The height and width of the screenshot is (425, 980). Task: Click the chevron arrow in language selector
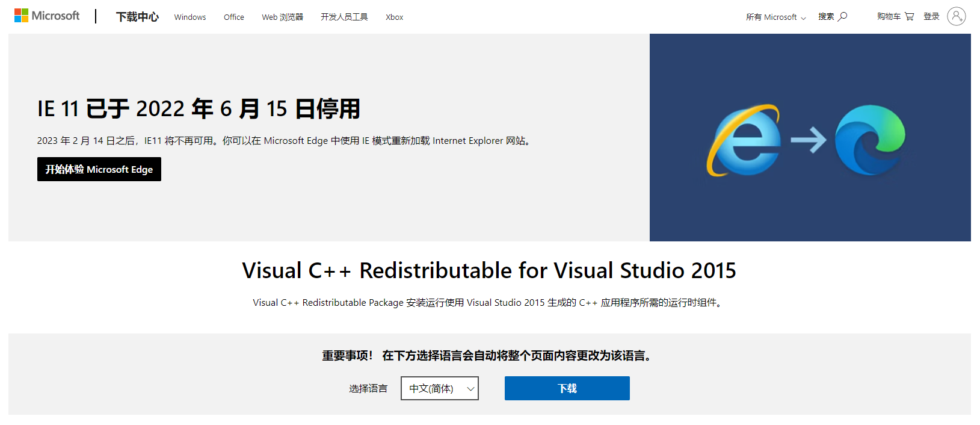click(x=470, y=389)
